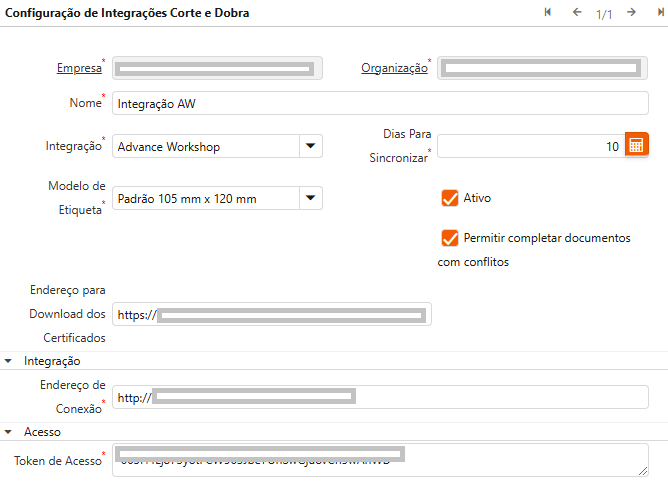Open calculator for Dias Para Sincronizar
668x483 pixels.
point(637,145)
